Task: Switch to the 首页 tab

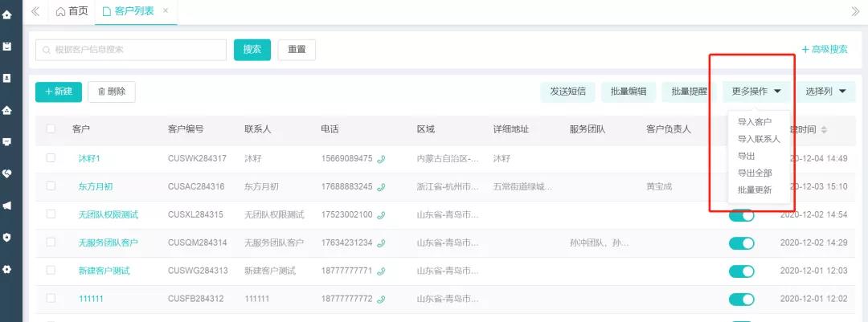Action: click(x=71, y=11)
